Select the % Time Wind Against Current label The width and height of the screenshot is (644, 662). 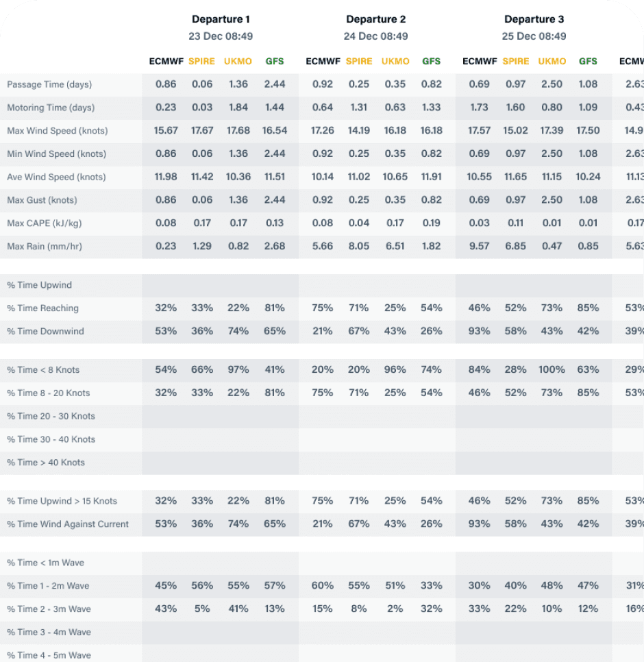(x=68, y=524)
